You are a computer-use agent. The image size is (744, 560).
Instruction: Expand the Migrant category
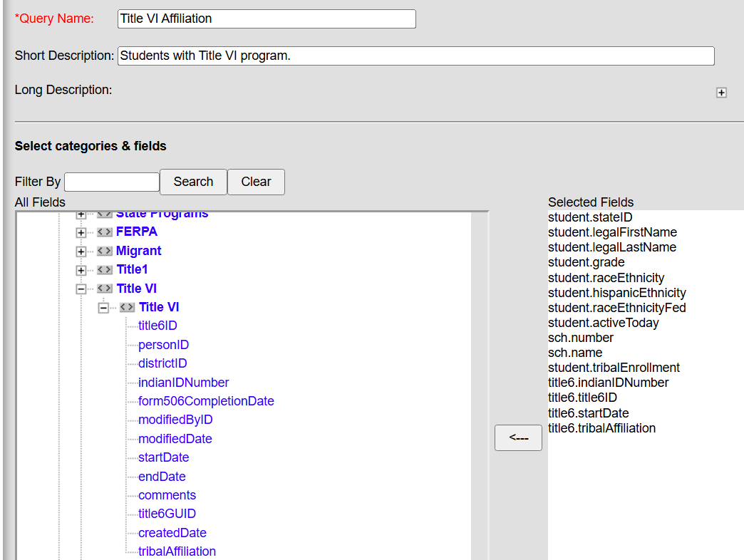[x=81, y=251]
